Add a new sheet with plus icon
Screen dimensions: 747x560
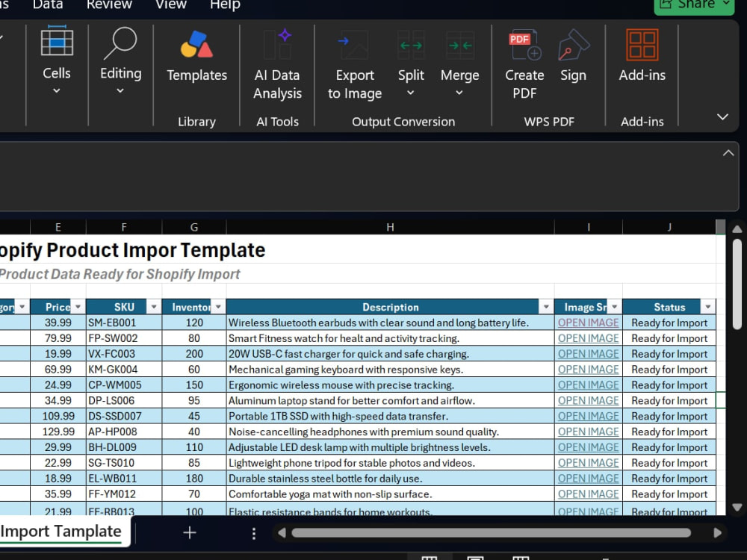tap(190, 532)
